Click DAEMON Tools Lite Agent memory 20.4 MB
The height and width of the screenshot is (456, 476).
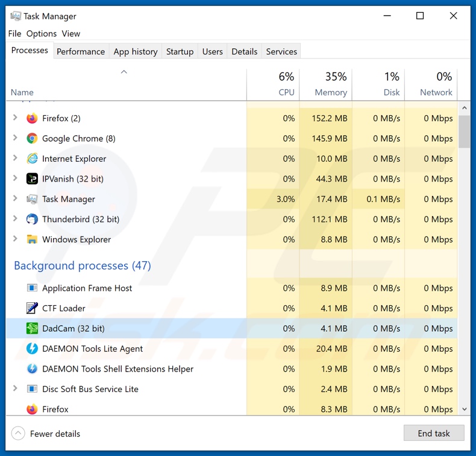point(331,349)
